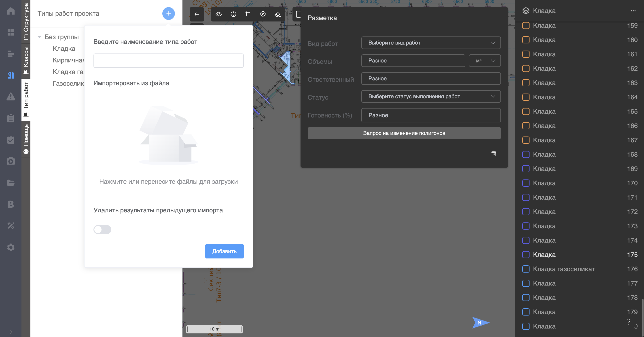Image resolution: width=644 pixels, height=337 pixels.
Task: Select the Кладка га… tree item
Action: [68, 72]
